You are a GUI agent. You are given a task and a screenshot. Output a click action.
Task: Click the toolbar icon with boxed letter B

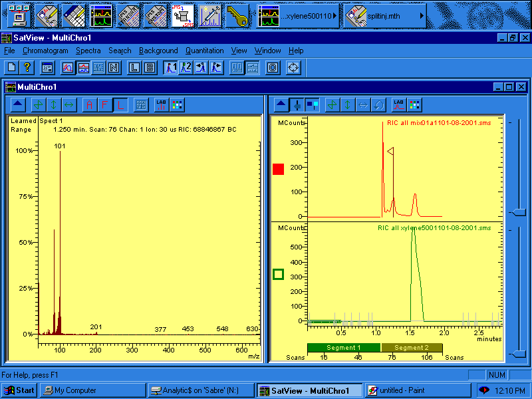tap(150, 68)
